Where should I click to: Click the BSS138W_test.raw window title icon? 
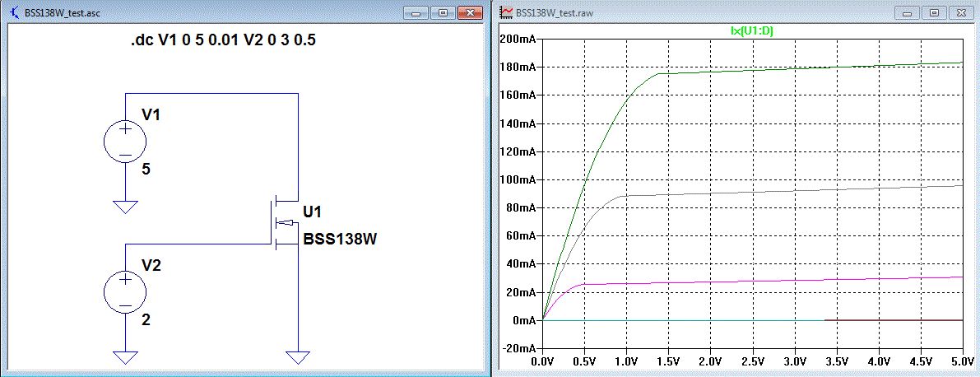pyautogui.click(x=507, y=12)
